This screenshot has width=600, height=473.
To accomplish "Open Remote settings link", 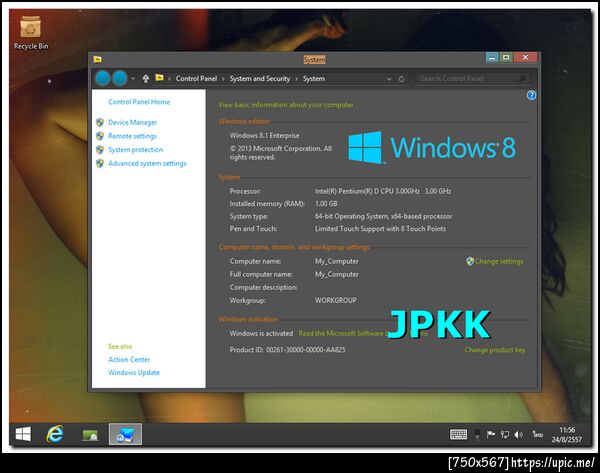I will coord(132,136).
